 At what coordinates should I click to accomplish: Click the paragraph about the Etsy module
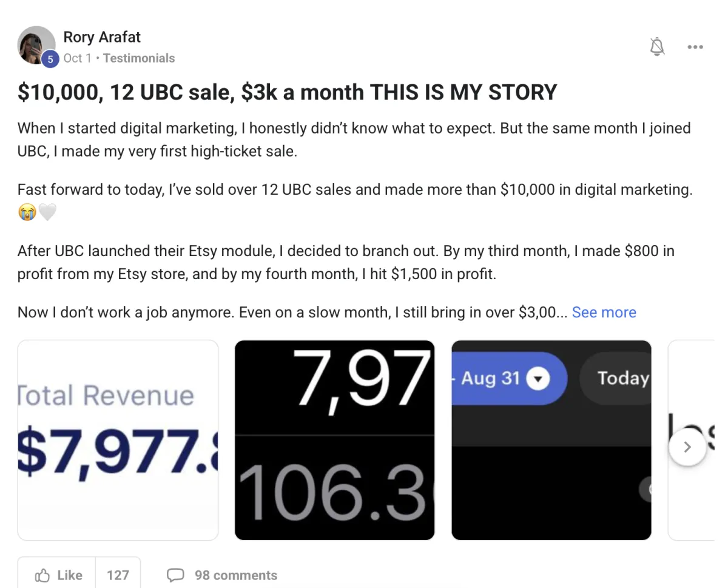click(x=346, y=262)
